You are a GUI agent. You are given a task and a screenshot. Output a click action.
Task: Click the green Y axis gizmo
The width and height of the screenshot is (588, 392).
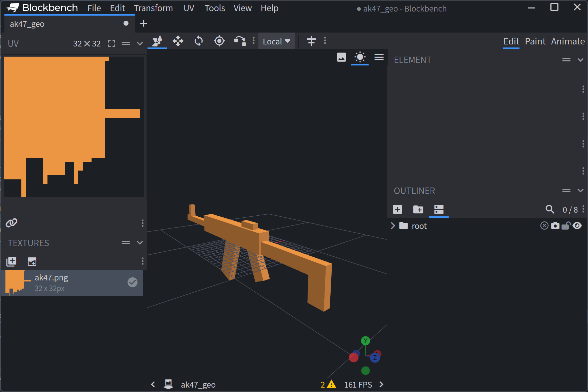click(x=366, y=341)
